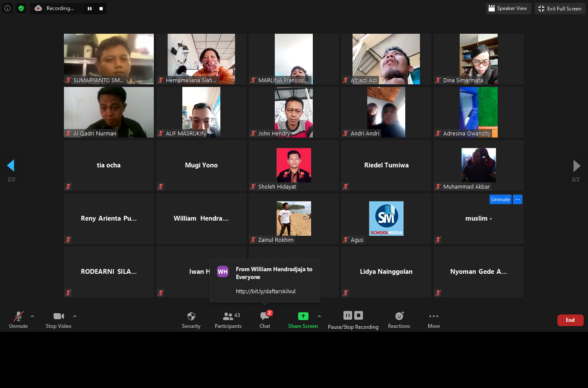The width and height of the screenshot is (588, 388).
Task: Click the meeting info icon
Action: (7, 8)
